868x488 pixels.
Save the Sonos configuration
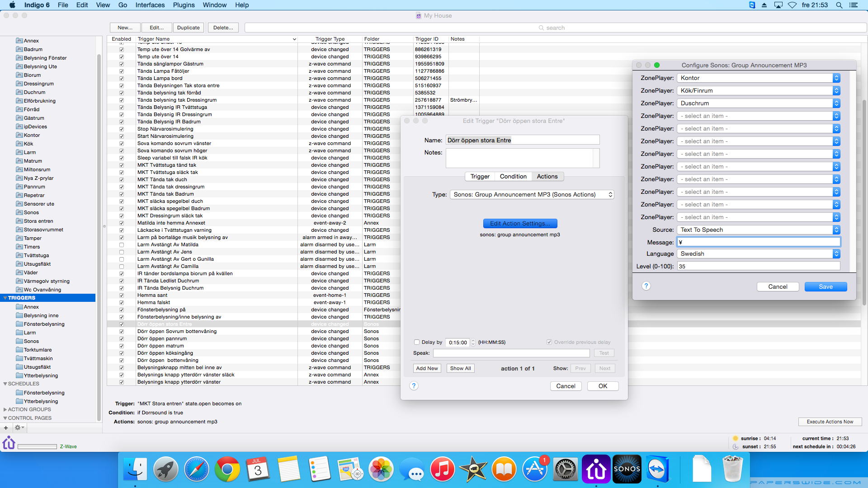coord(826,286)
